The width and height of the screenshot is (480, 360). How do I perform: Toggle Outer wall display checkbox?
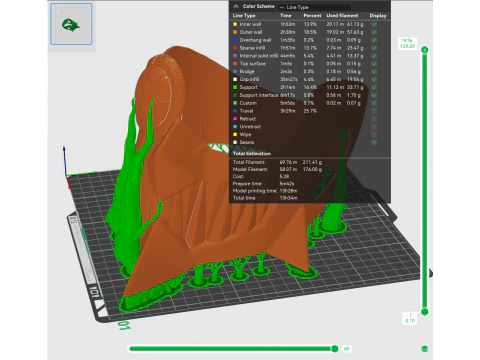(374, 32)
